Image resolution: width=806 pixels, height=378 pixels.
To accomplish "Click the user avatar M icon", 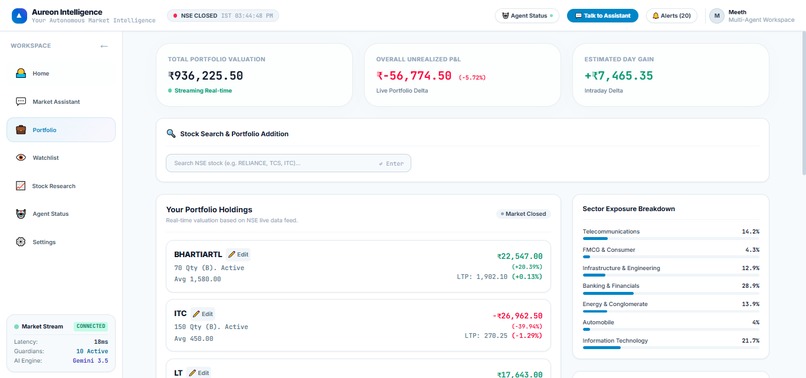I will (717, 16).
